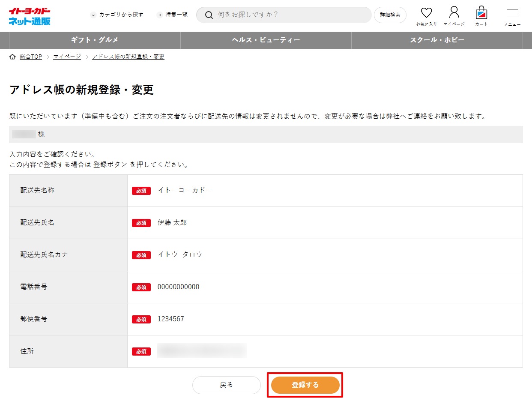Open the hamburger menu icon
Viewport: 532px width, 413px height.
tap(512, 13)
